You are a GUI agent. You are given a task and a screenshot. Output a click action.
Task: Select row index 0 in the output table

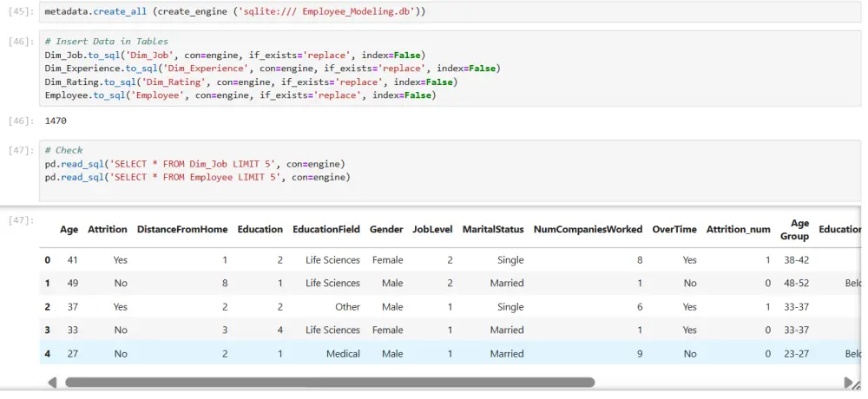click(48, 259)
